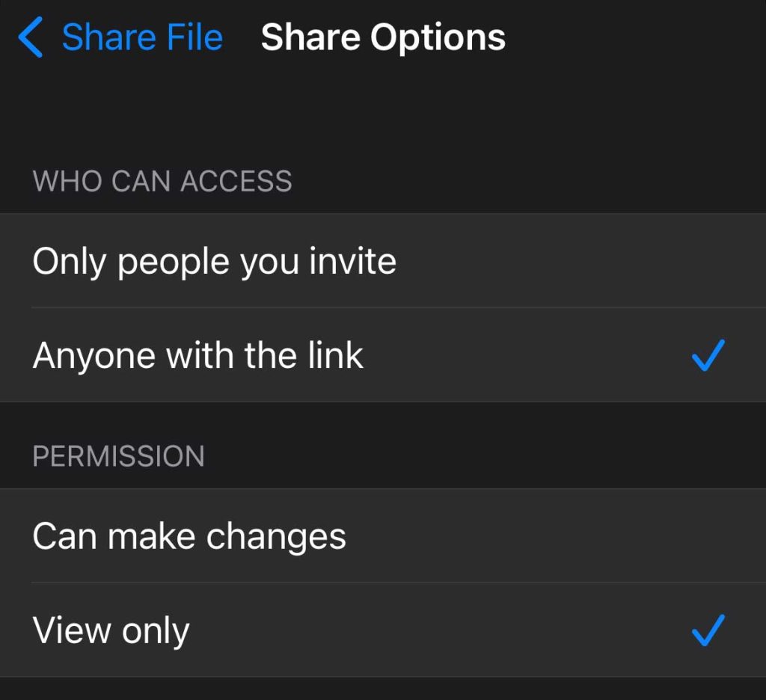This screenshot has height=700, width=766.
Task: Choose the "View only" permission
Action: tap(111, 630)
